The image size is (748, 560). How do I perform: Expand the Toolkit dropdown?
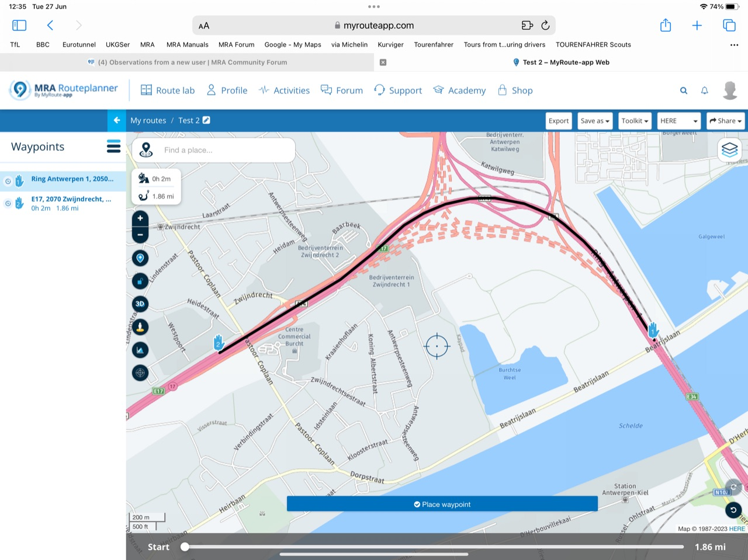coord(635,121)
